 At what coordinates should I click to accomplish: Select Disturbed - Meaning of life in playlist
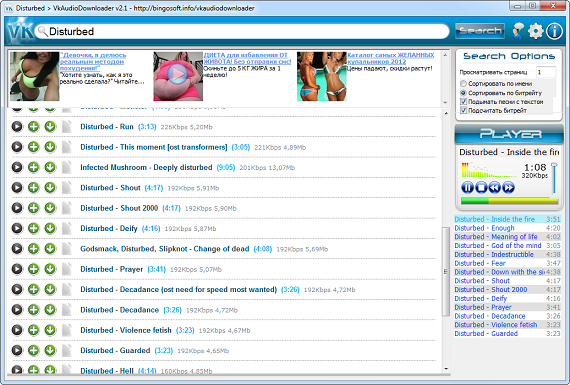pos(507,237)
